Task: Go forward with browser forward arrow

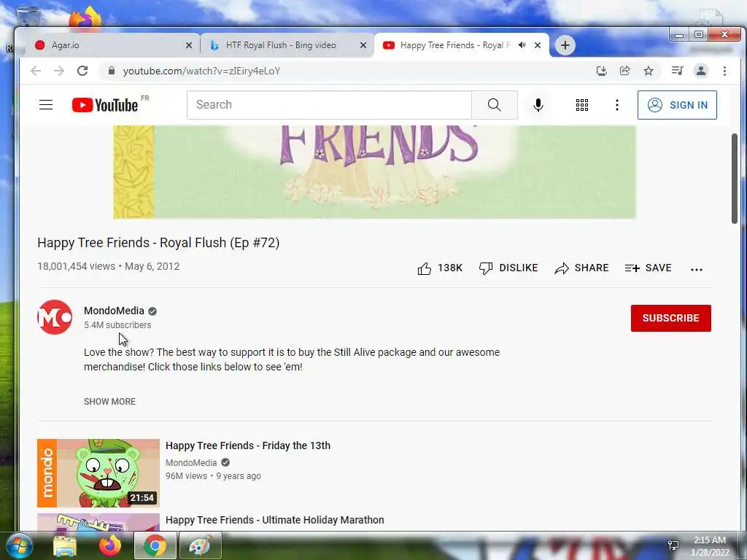Action: 59,71
